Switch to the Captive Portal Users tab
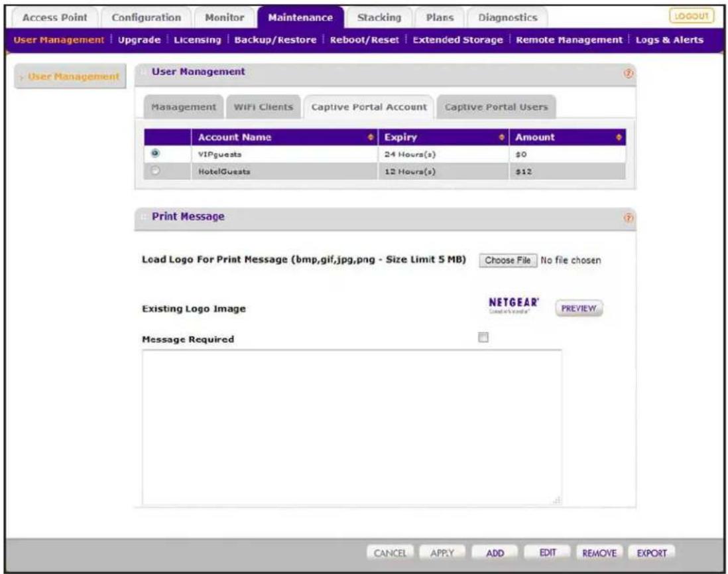 (x=497, y=107)
